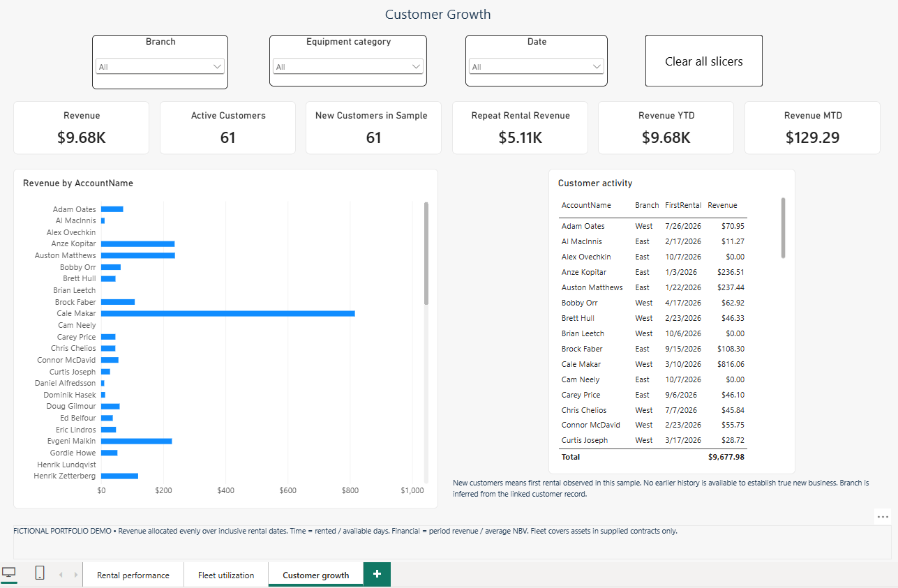The width and height of the screenshot is (898, 588).
Task: Click the New Customers in Sample card
Action: click(x=373, y=128)
